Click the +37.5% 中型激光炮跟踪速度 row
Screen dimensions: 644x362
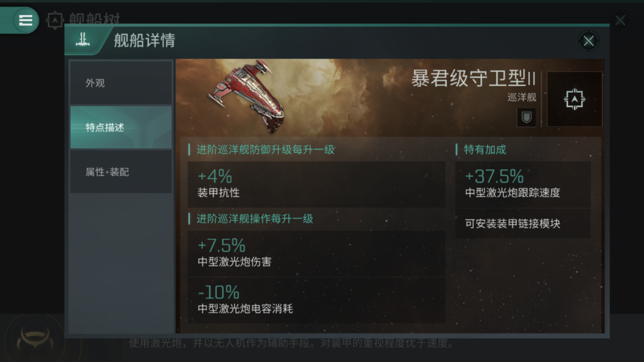(x=523, y=184)
